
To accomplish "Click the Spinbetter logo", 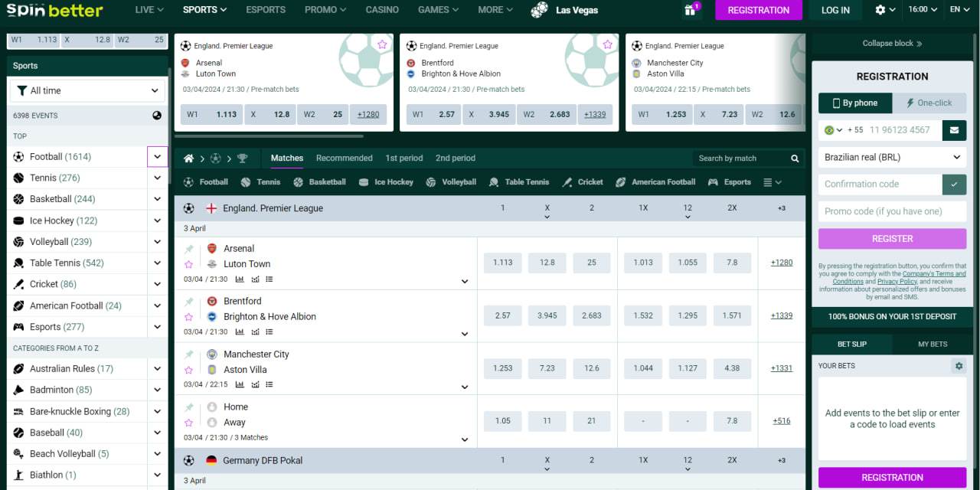I will pos(54,10).
